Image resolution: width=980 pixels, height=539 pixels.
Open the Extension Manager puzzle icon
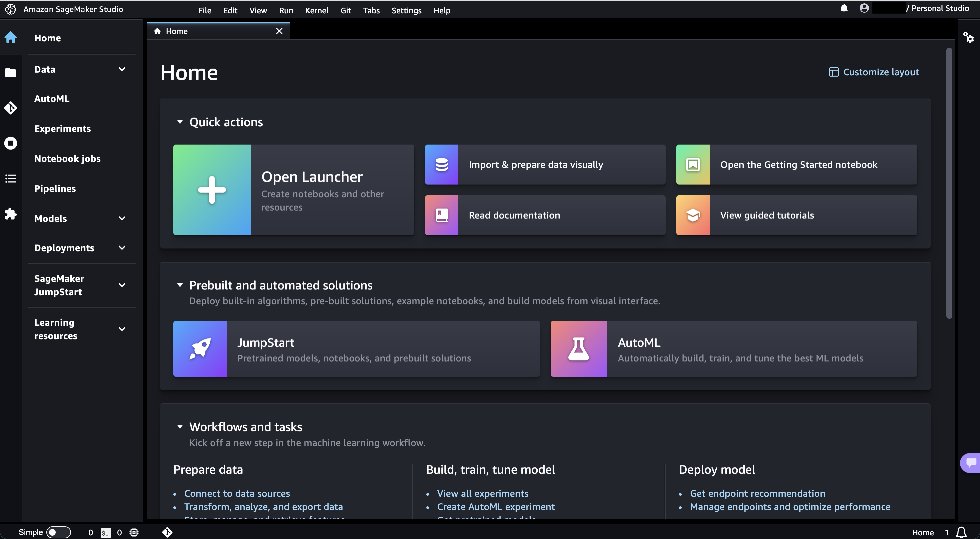[11, 214]
